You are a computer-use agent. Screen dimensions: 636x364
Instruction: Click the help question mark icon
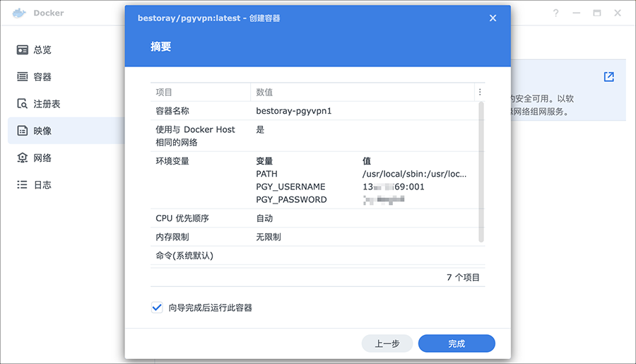555,13
